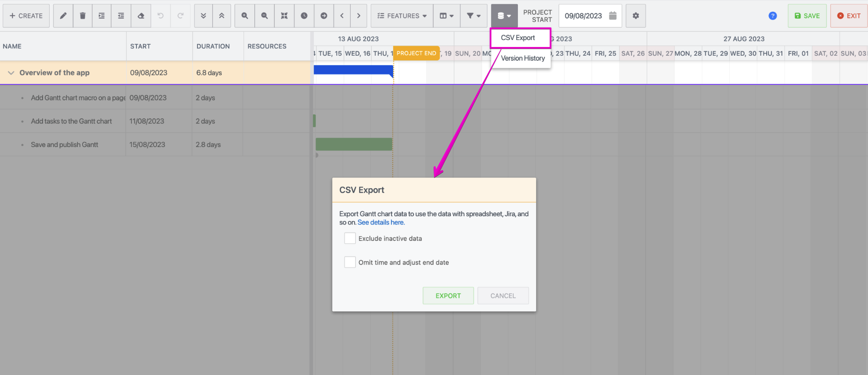Select CSV Export from the menu
The height and width of the screenshot is (375, 868).
tap(517, 38)
